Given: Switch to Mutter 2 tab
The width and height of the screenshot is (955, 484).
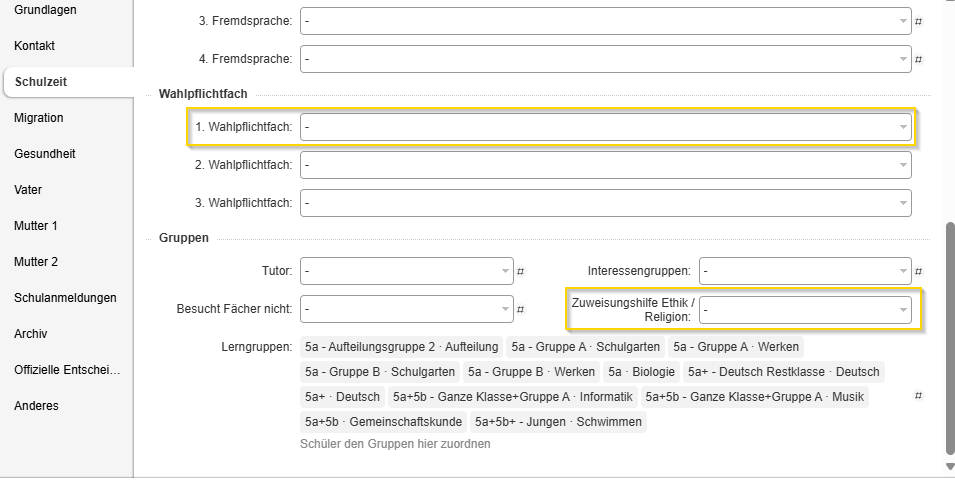Looking at the screenshot, I should (x=36, y=262).
